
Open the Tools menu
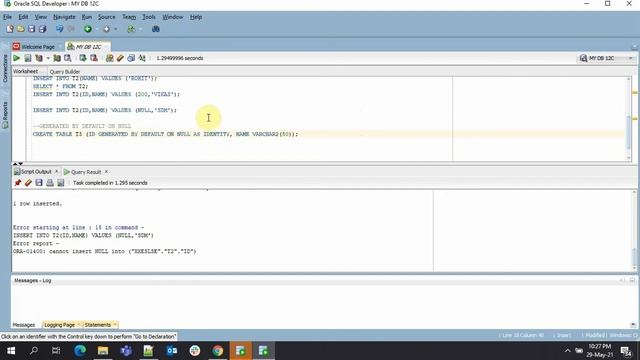pos(149,17)
